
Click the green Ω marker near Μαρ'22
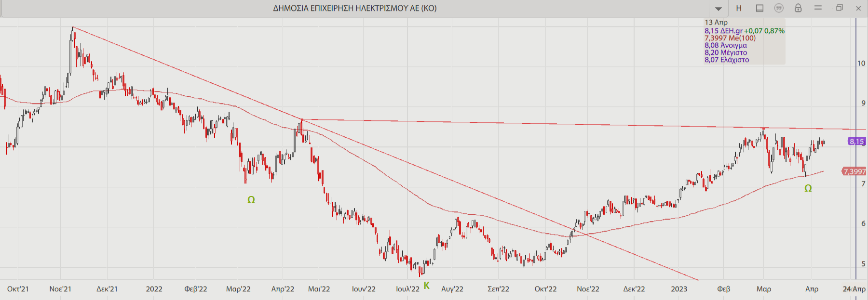[251, 200]
